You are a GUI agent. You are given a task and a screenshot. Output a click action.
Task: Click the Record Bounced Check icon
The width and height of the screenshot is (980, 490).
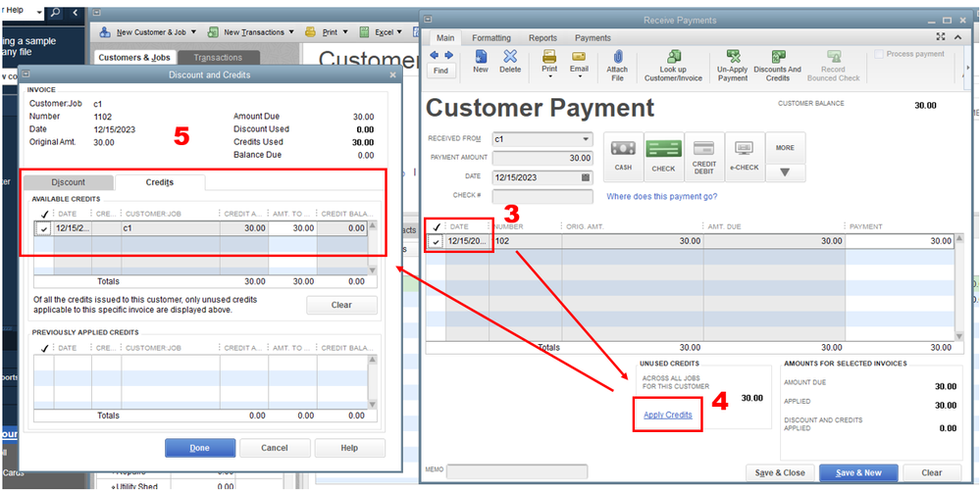click(834, 57)
